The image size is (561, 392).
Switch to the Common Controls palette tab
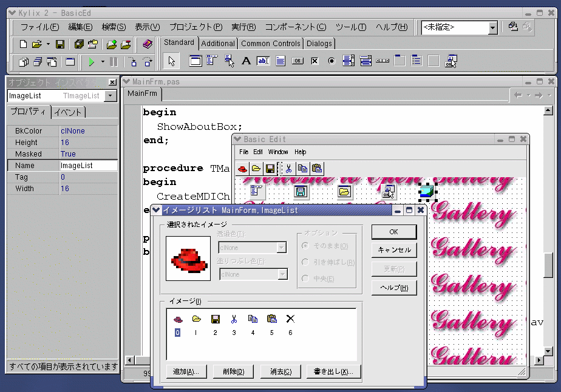(271, 44)
